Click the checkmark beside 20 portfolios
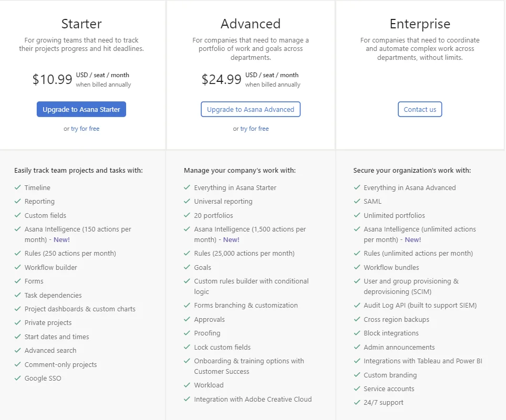 coord(187,215)
